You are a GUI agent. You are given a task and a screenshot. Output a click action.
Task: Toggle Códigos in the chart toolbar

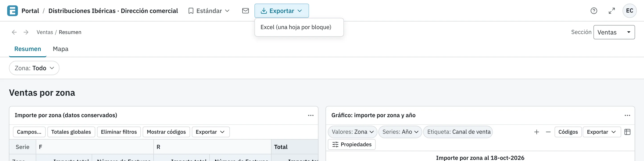(568, 132)
